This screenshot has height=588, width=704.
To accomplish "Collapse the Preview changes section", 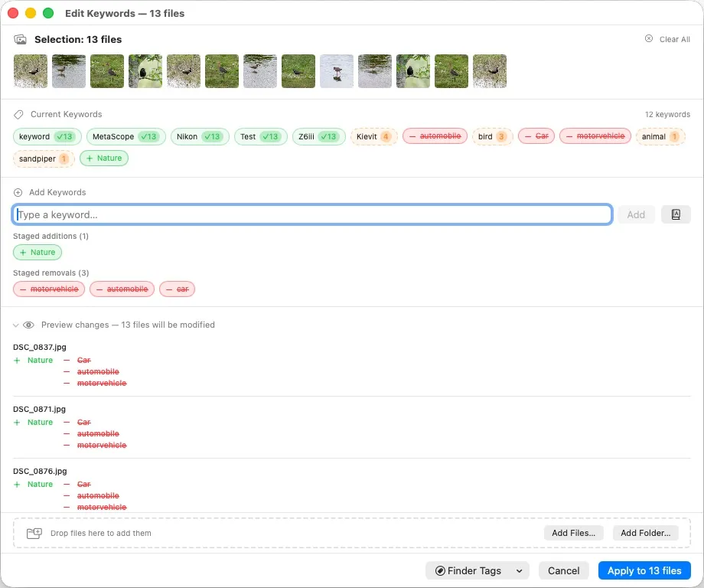I will pos(15,325).
